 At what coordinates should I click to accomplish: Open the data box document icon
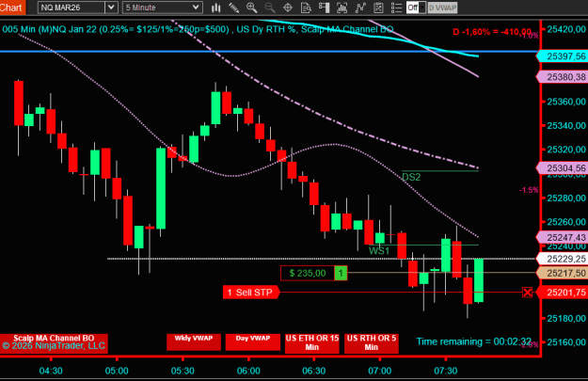click(x=306, y=8)
